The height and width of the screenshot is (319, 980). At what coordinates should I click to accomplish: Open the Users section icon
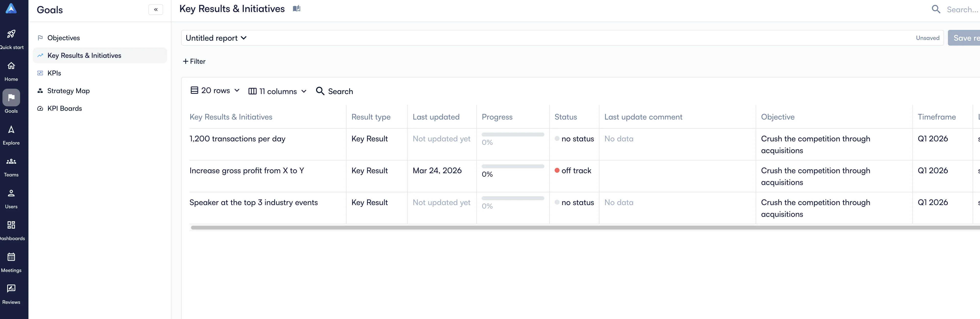click(x=11, y=193)
